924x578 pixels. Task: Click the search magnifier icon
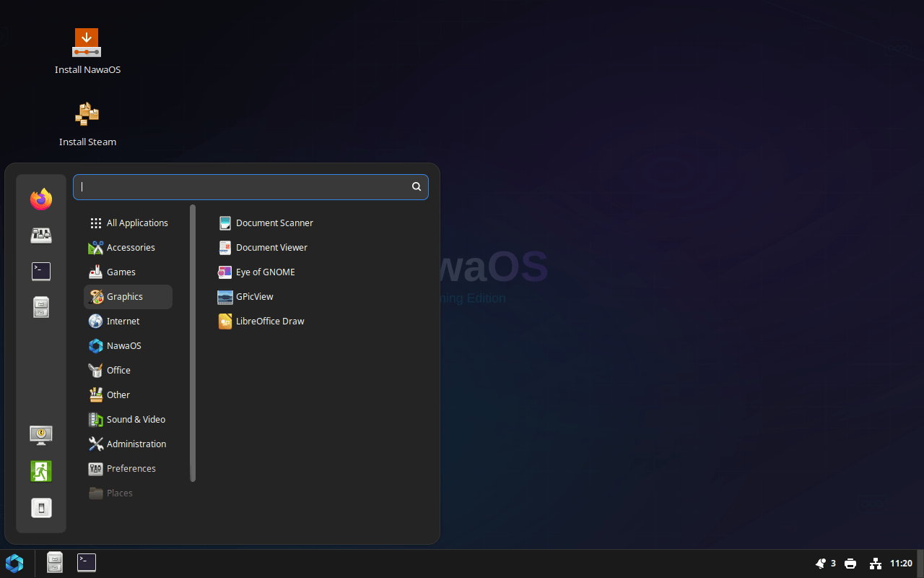coord(416,186)
